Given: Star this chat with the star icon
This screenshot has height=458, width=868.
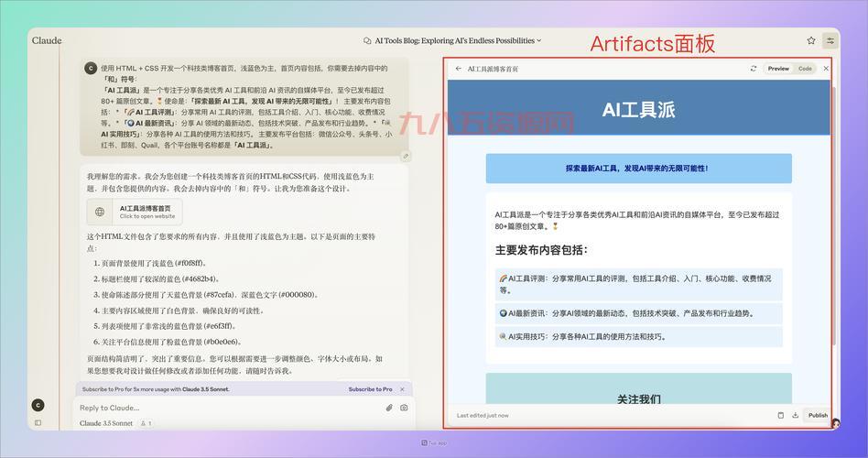Looking at the screenshot, I should tap(811, 40).
